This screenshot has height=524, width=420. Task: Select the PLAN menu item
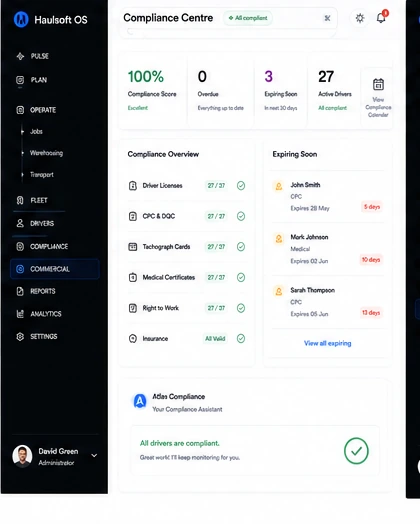point(38,80)
